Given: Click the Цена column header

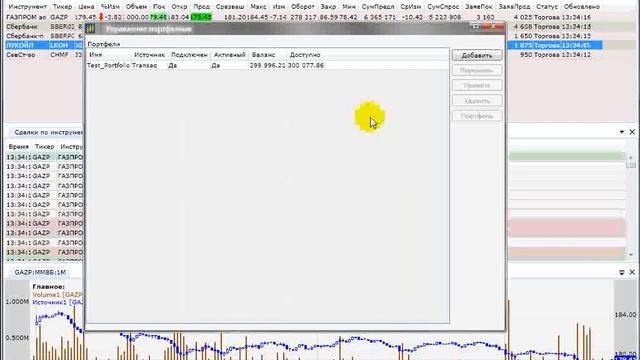Looking at the screenshot, I should point(86,7).
